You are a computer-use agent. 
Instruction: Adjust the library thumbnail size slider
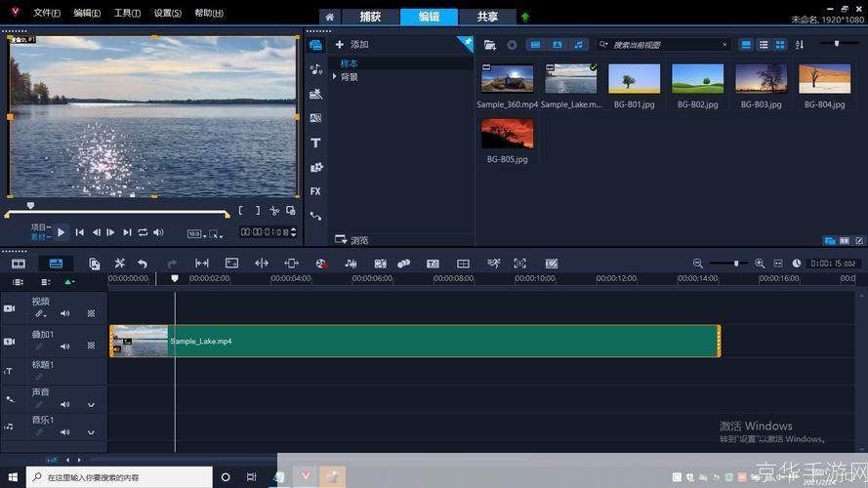click(837, 43)
